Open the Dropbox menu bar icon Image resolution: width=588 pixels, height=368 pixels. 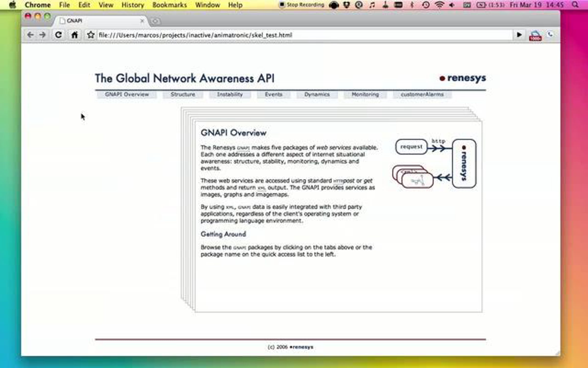346,5
